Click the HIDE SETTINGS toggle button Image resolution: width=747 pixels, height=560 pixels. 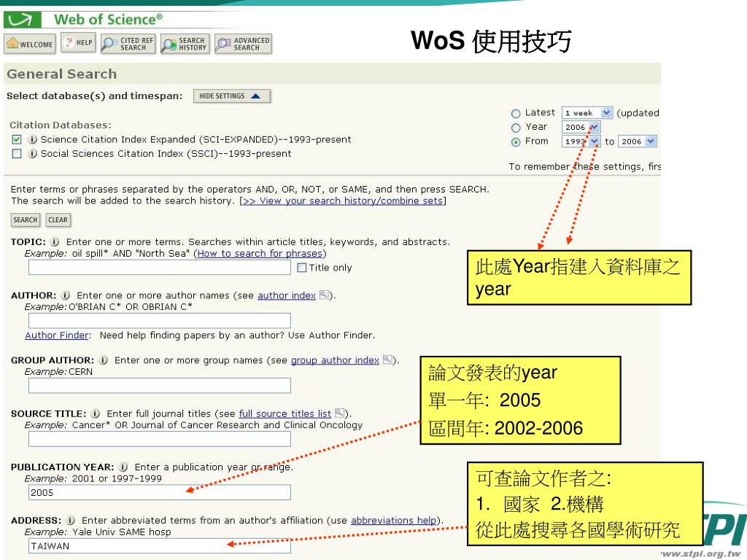(x=231, y=96)
